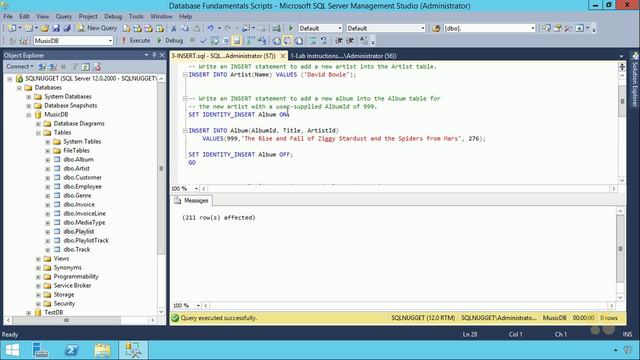Open the Help menu
This screenshot has width=640, height=360.
(185, 16)
